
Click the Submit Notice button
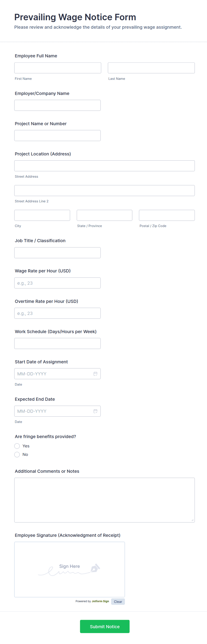[105, 626]
